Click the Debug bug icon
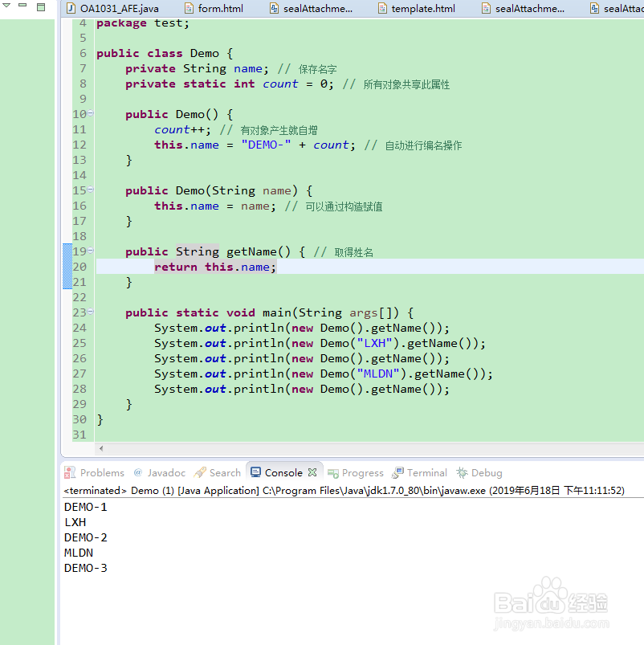 (x=462, y=472)
